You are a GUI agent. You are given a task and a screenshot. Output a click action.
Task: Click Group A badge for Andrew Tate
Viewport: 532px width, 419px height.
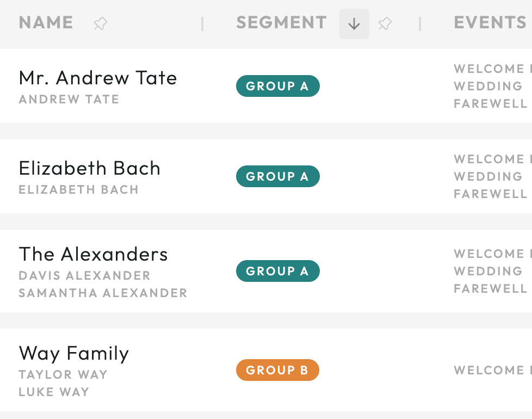coord(278,86)
